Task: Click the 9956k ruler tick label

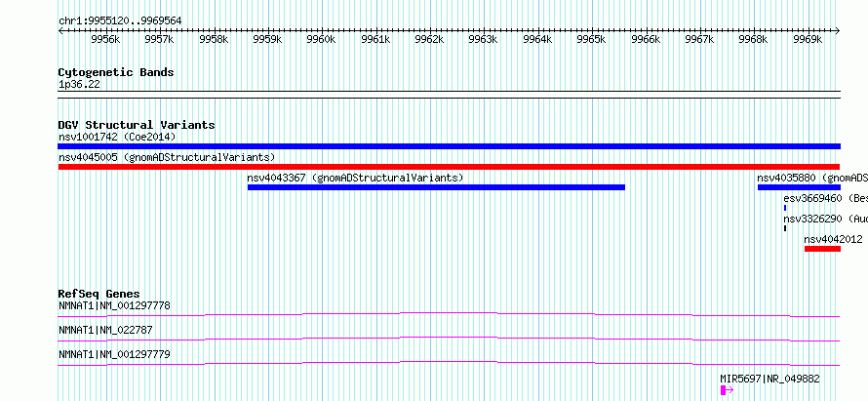Action: tap(105, 39)
